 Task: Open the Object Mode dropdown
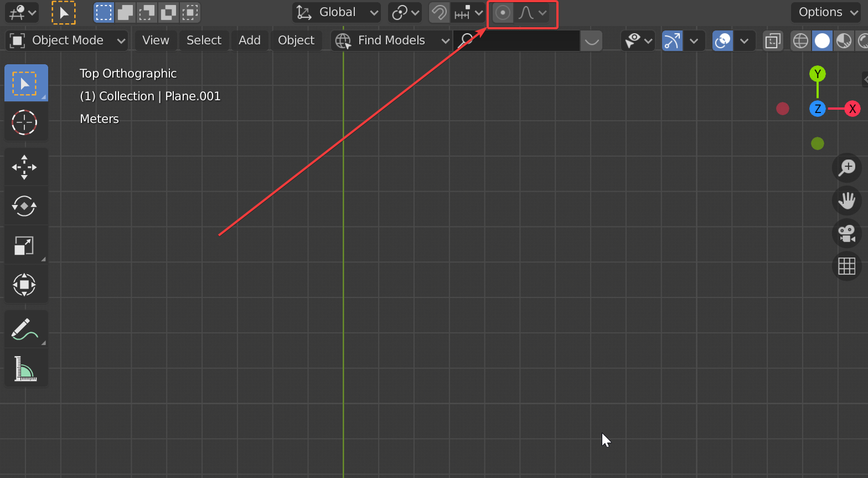(x=67, y=40)
